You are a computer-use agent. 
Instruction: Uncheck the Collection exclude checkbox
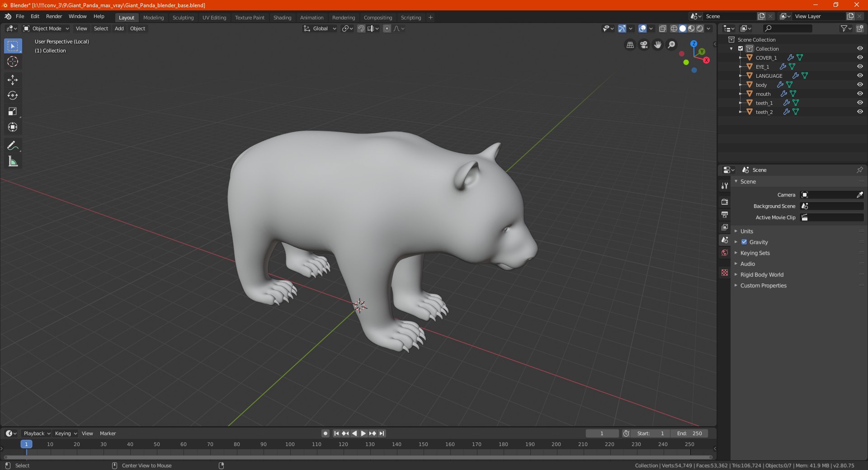coord(741,48)
